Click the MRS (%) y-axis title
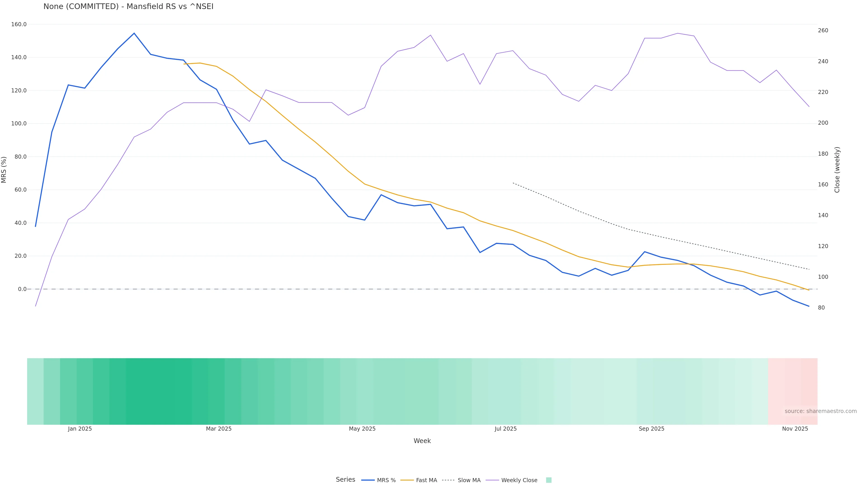Image resolution: width=868 pixels, height=488 pixels. [4, 169]
